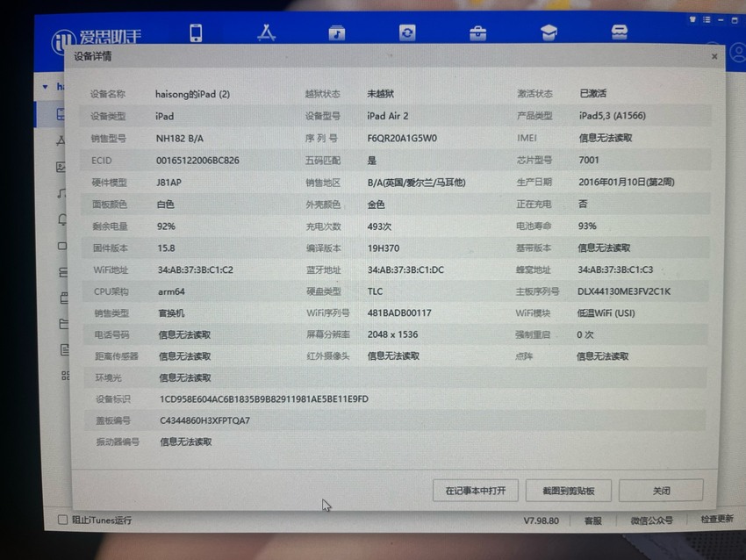Click the shell color value 金色

click(376, 205)
